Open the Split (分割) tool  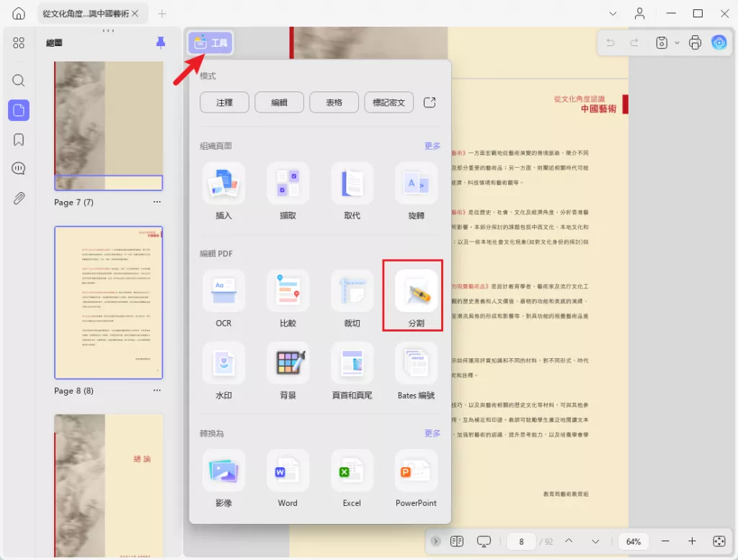pos(416,299)
